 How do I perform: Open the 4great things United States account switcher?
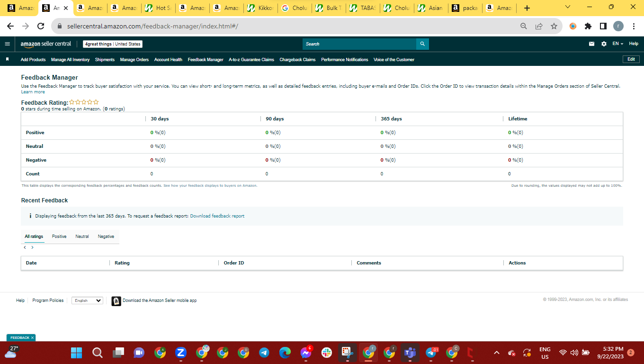click(113, 44)
